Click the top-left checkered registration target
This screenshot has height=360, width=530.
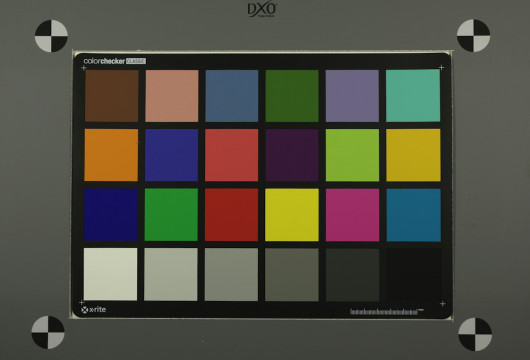click(x=51, y=36)
